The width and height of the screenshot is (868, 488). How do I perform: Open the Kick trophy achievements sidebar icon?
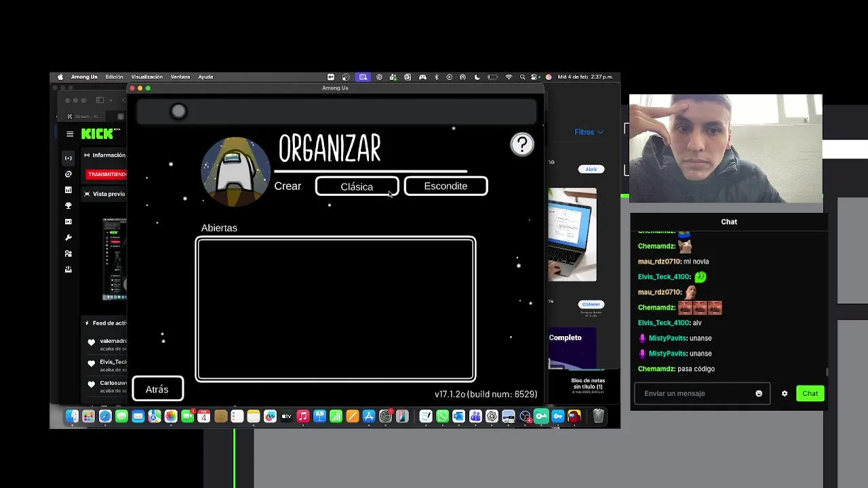click(68, 205)
